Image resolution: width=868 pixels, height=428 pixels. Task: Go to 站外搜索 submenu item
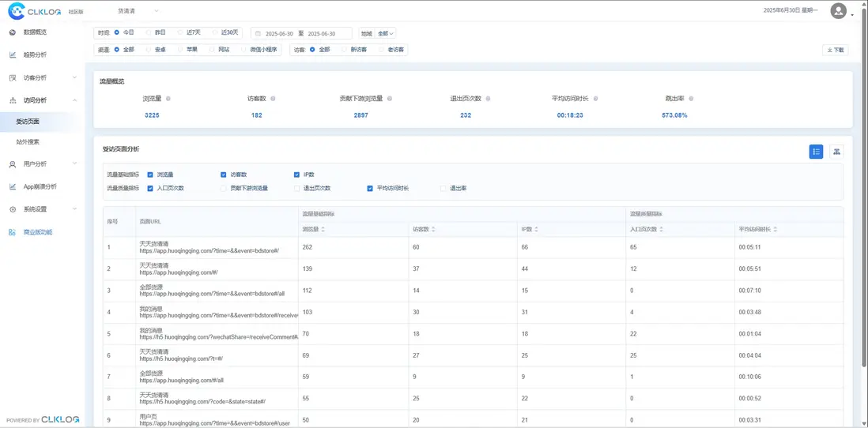click(28, 142)
